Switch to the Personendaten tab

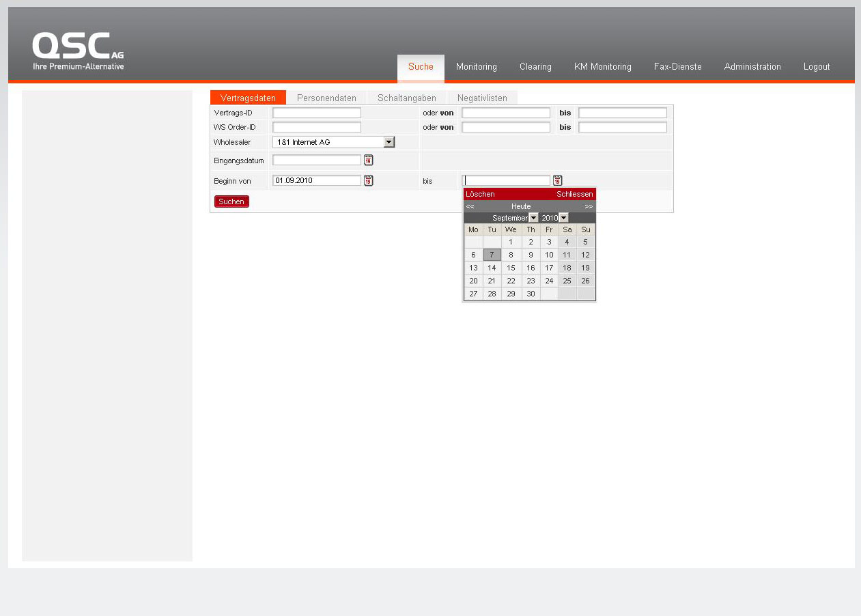326,98
